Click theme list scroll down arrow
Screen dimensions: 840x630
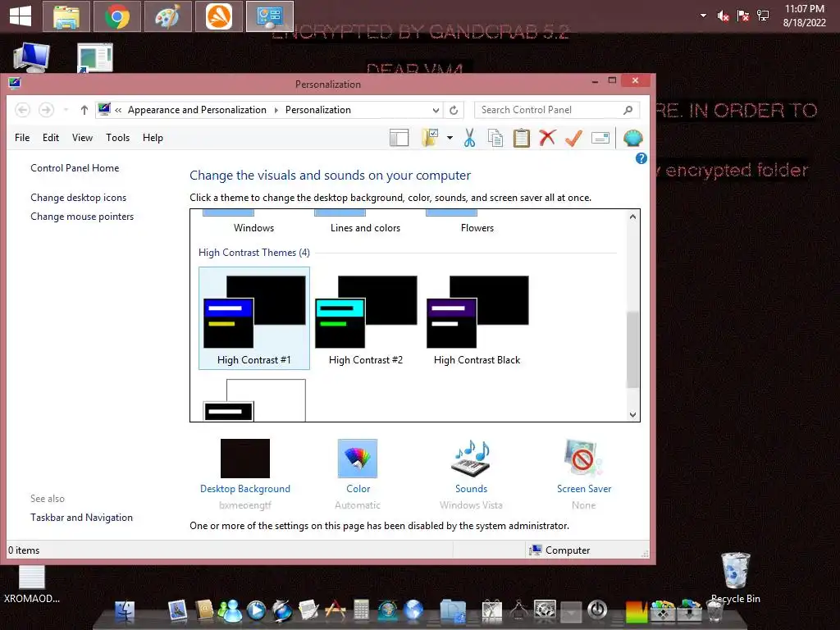[x=632, y=414]
